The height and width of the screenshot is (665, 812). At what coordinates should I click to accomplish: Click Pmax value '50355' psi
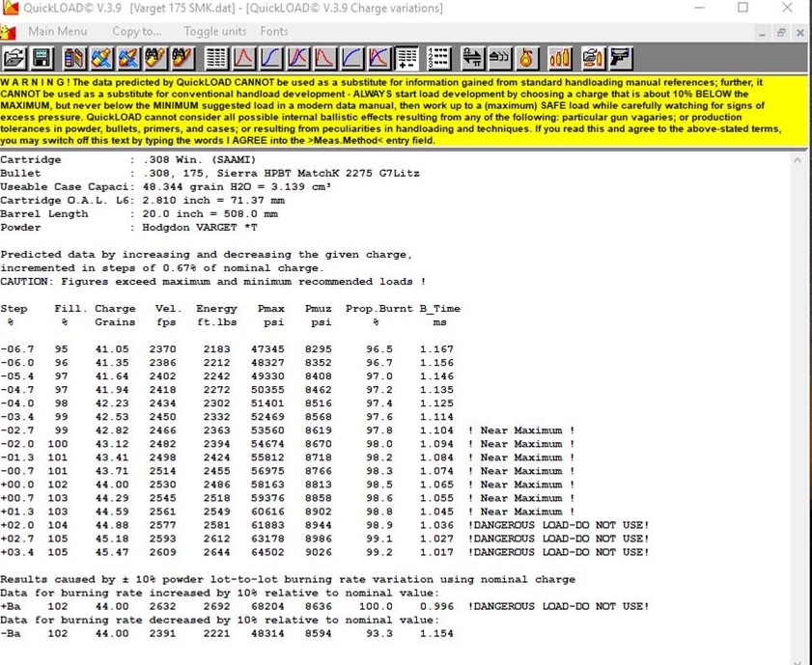click(267, 390)
